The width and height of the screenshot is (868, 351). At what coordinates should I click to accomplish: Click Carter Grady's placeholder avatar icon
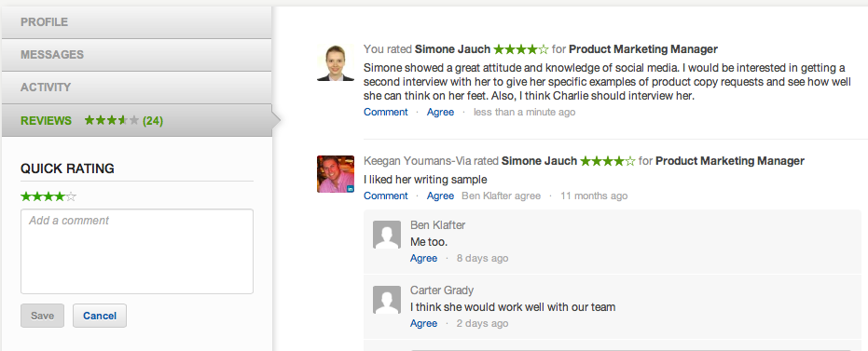click(387, 300)
